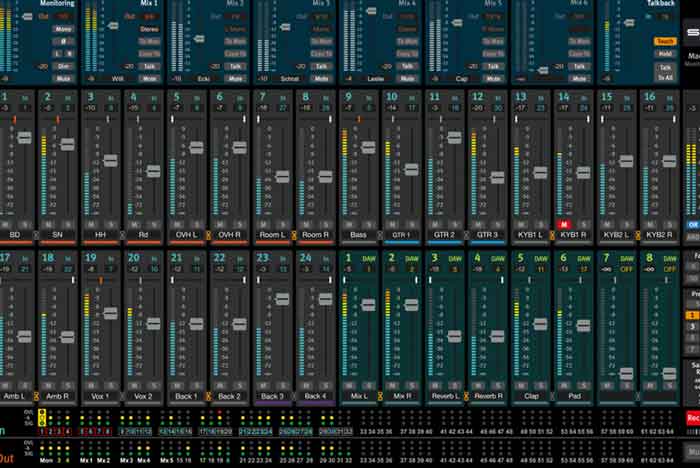Click the To Mon button in Mix 1

pos(149,41)
